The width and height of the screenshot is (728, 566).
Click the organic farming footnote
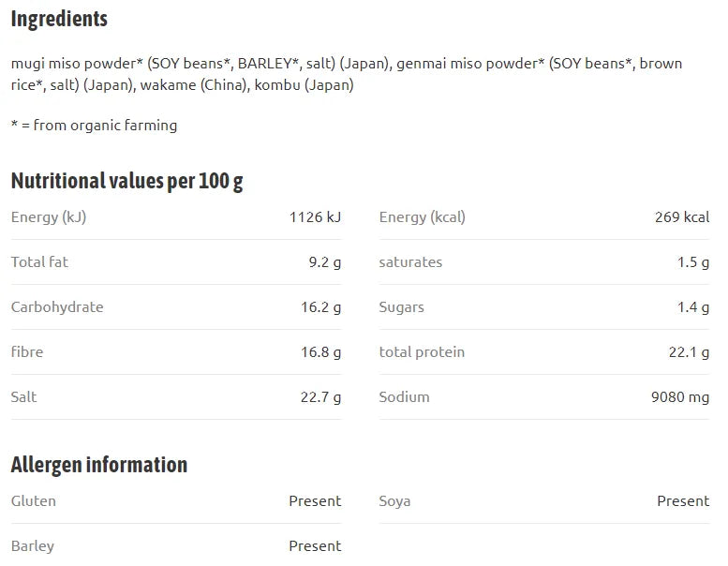pyautogui.click(x=94, y=125)
